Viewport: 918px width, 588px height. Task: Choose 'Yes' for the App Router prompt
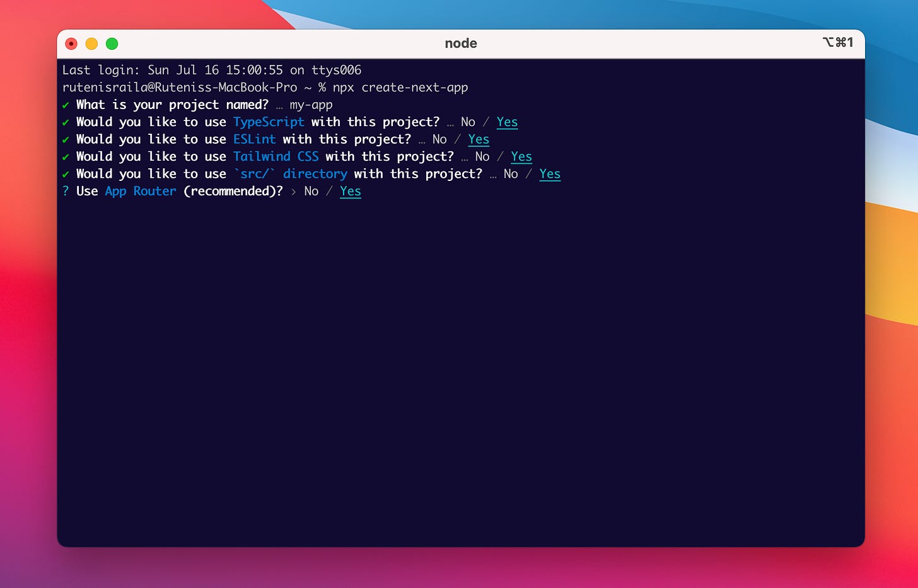pyautogui.click(x=351, y=191)
